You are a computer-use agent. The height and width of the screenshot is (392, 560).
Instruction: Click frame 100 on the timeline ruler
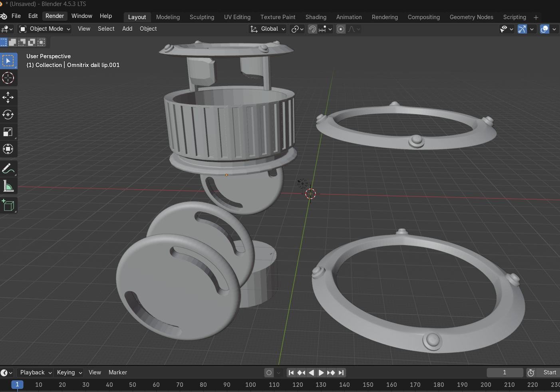[x=250, y=385]
